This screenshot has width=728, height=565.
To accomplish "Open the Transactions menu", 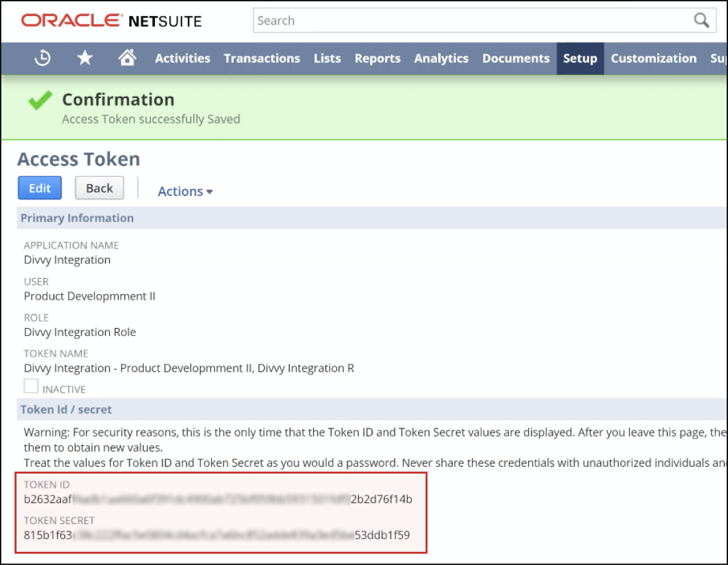I will click(x=261, y=58).
